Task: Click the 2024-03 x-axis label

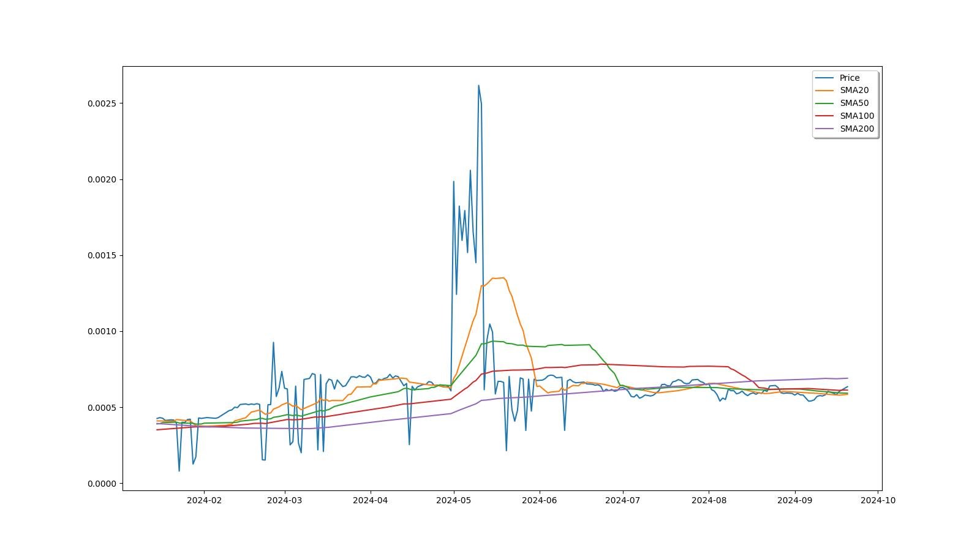Action: pyautogui.click(x=284, y=500)
